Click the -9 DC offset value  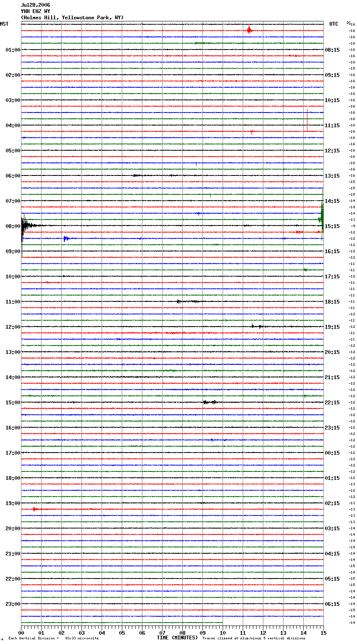click(x=353, y=226)
